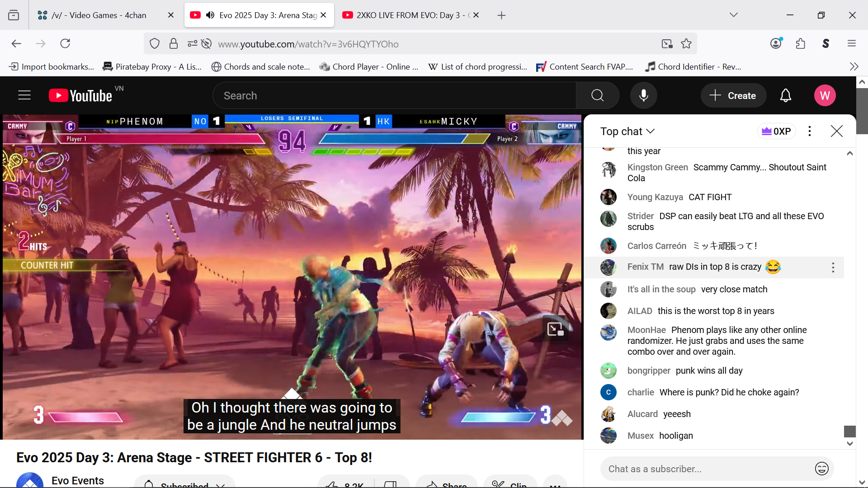Open Import bookmarks bookmark
868x488 pixels.
52,66
